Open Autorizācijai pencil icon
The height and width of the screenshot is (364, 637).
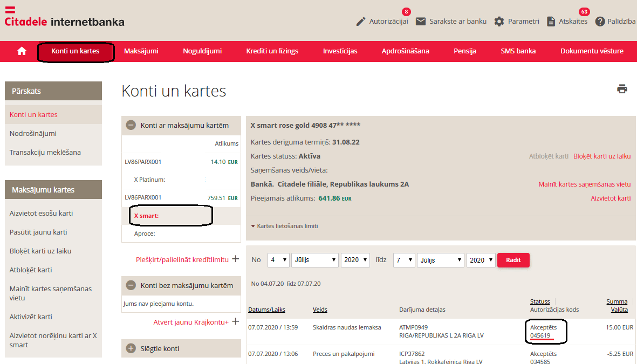361,22
